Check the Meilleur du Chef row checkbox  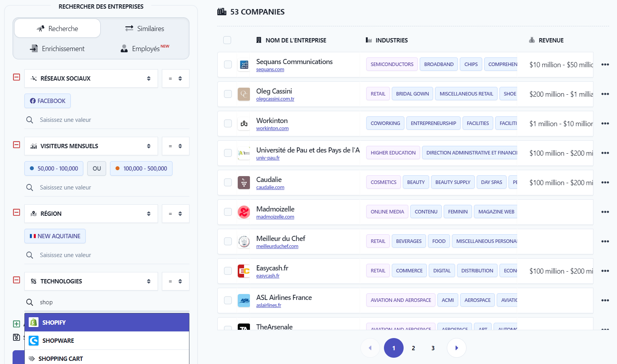[x=228, y=241]
